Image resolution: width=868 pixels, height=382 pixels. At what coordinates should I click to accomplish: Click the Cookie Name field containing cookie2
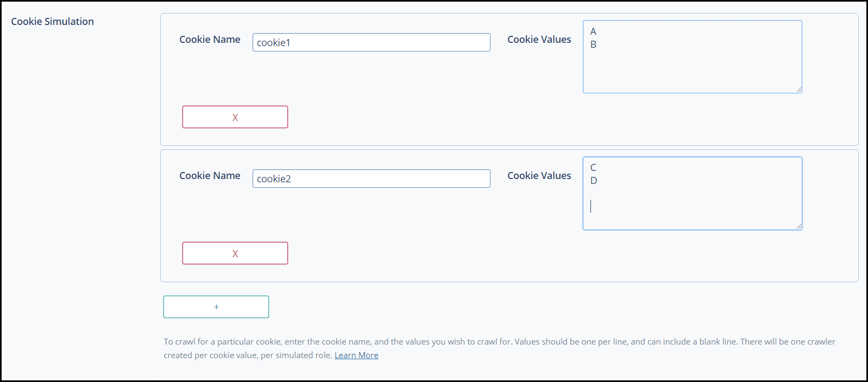coord(371,179)
